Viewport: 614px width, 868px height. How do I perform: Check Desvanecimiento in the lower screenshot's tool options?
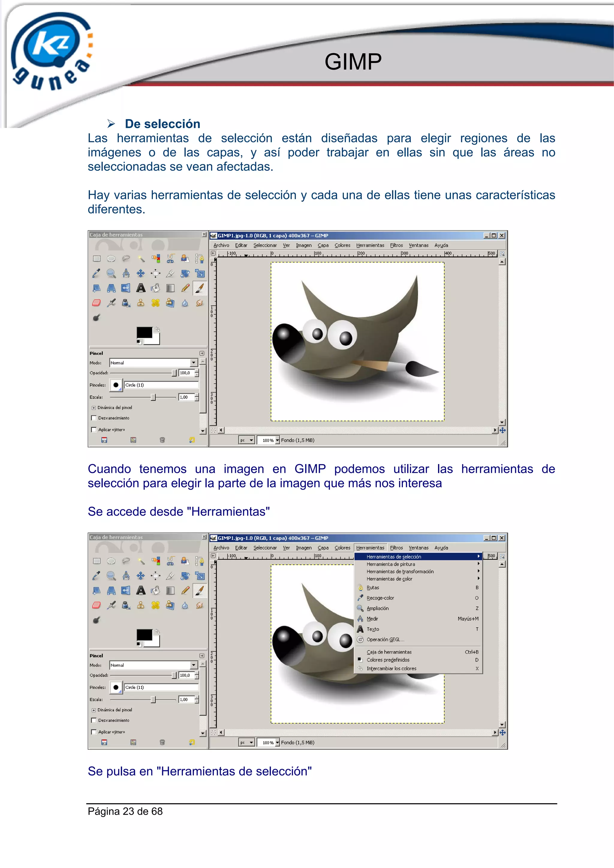click(94, 720)
